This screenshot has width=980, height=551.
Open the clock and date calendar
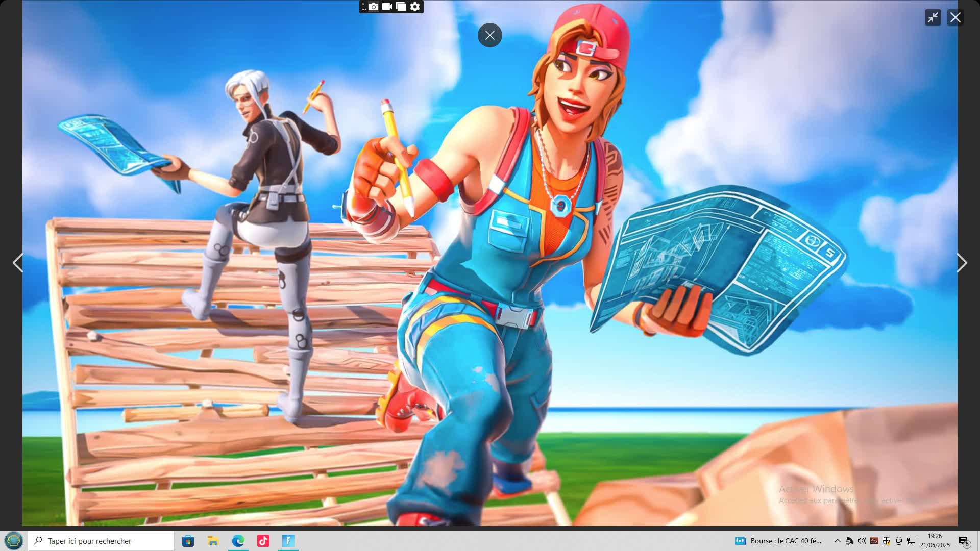click(935, 541)
